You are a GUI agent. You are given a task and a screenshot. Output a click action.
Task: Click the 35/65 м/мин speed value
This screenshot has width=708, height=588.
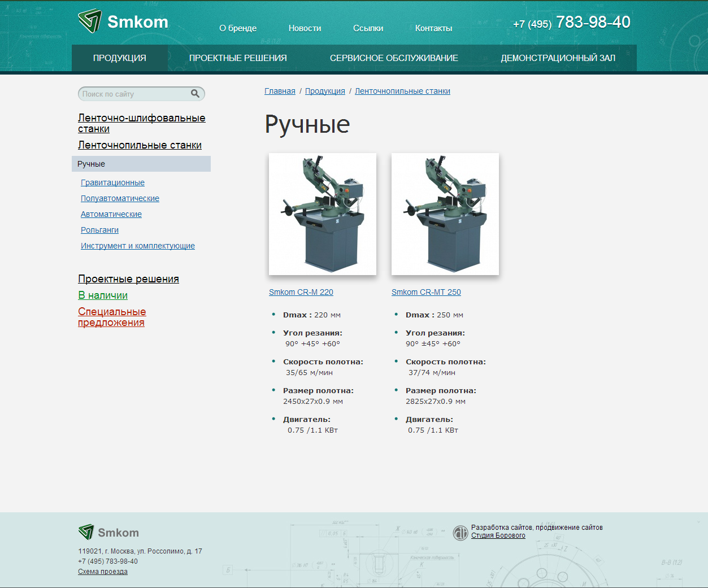pyautogui.click(x=309, y=373)
